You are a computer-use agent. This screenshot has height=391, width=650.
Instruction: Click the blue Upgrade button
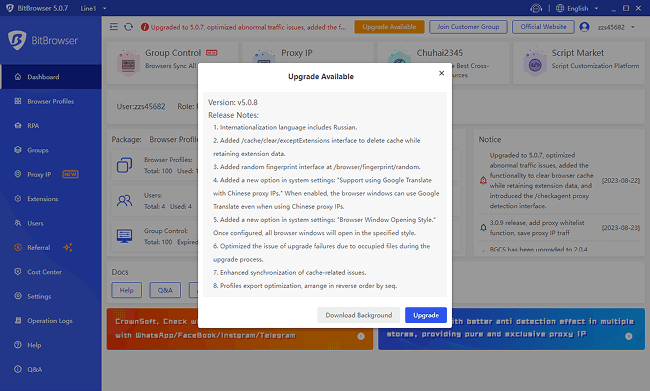click(426, 315)
